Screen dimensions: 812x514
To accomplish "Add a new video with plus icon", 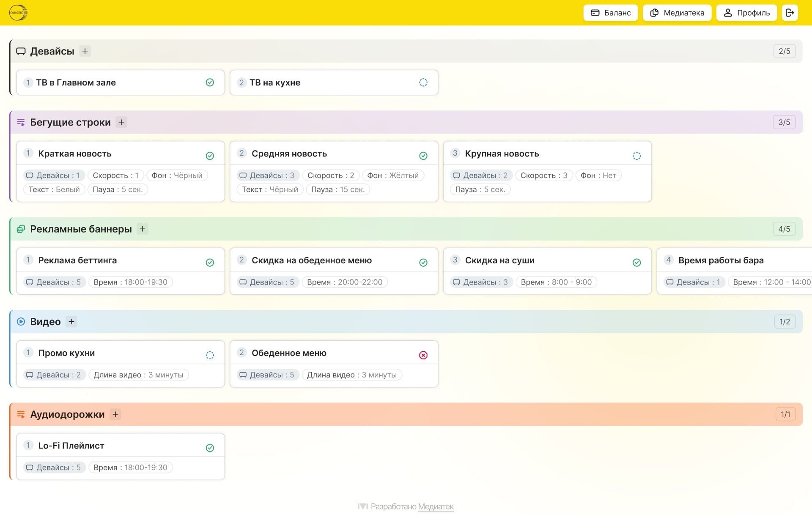I will pos(71,322).
